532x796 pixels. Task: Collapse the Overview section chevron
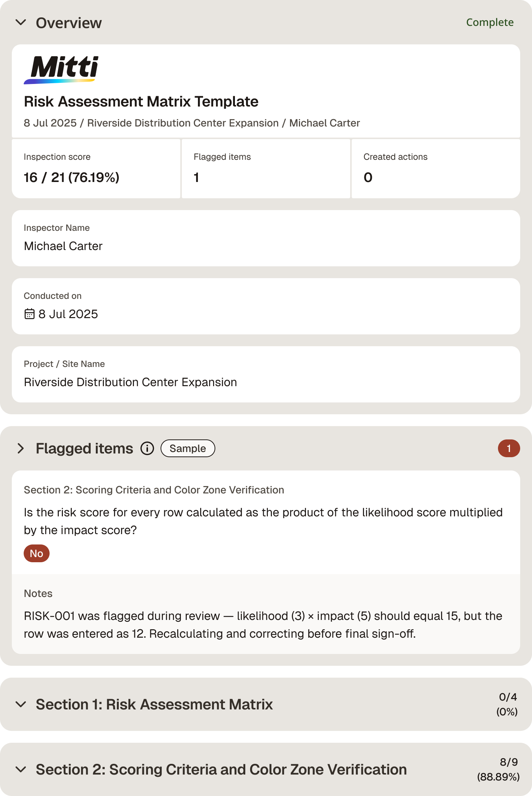(21, 23)
